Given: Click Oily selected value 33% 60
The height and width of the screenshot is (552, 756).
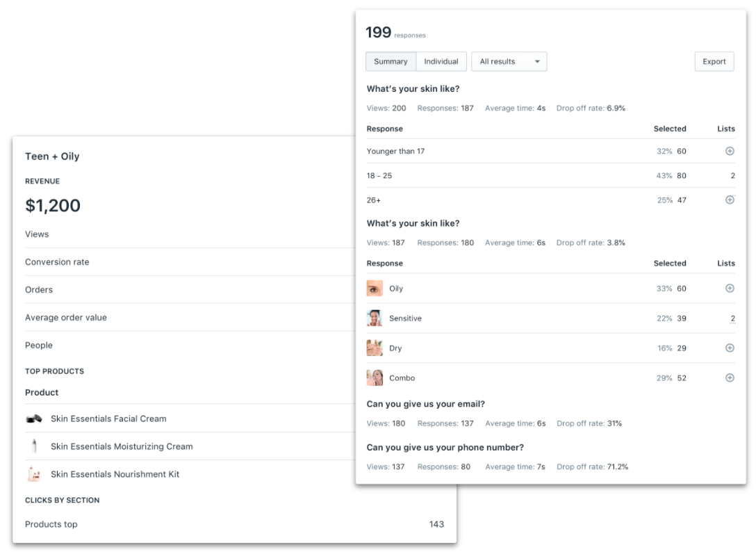Looking at the screenshot, I should 671,289.
